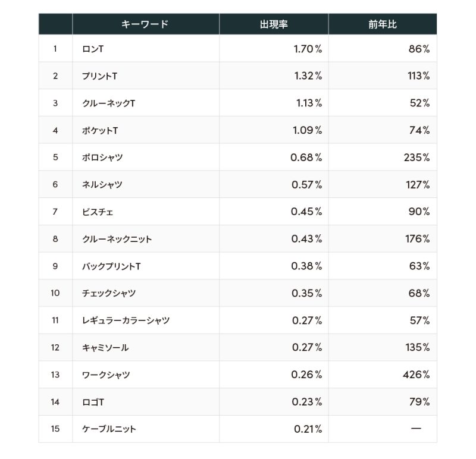Screen dimensions: 476x459
Task: Click the ワークシャツ keyword
Action: click(x=106, y=375)
